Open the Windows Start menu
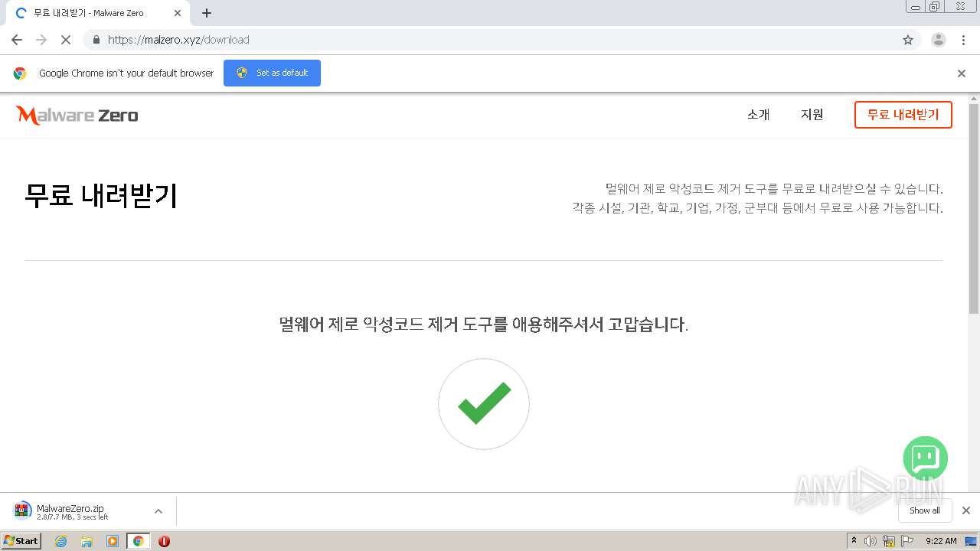980x551 pixels. click(21, 541)
